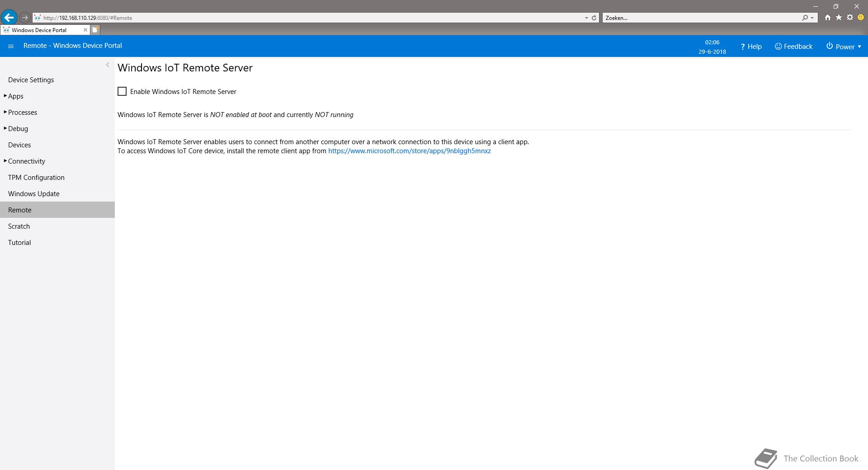Open the Help link
This screenshot has width=868, height=470.
point(751,47)
